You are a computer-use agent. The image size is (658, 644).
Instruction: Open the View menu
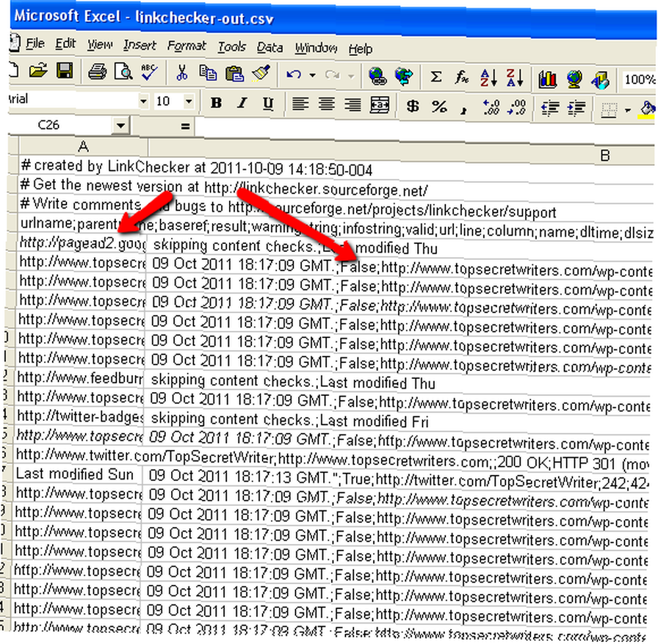point(100,45)
